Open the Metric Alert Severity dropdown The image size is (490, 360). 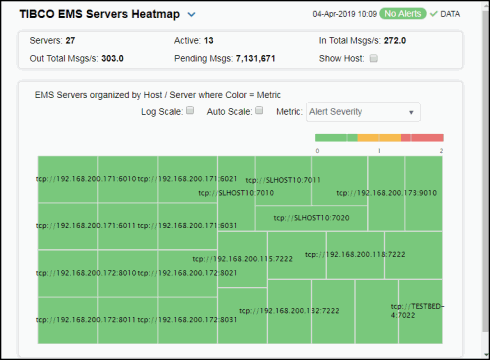click(363, 112)
